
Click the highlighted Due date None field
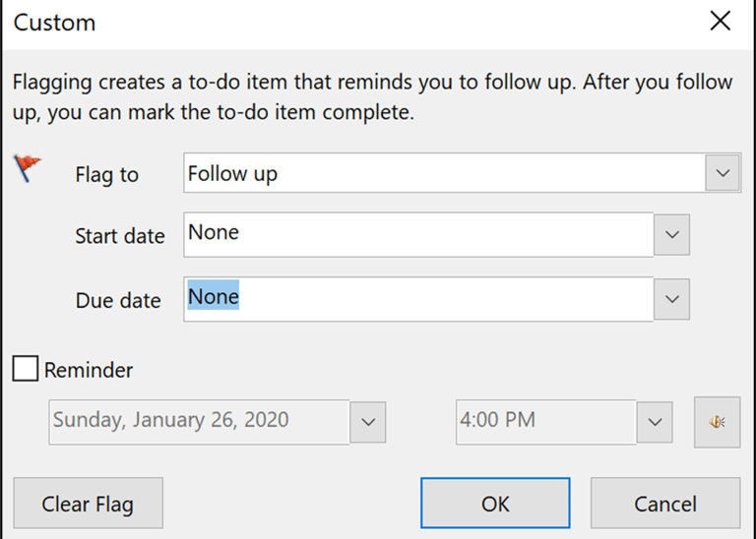coord(418,298)
